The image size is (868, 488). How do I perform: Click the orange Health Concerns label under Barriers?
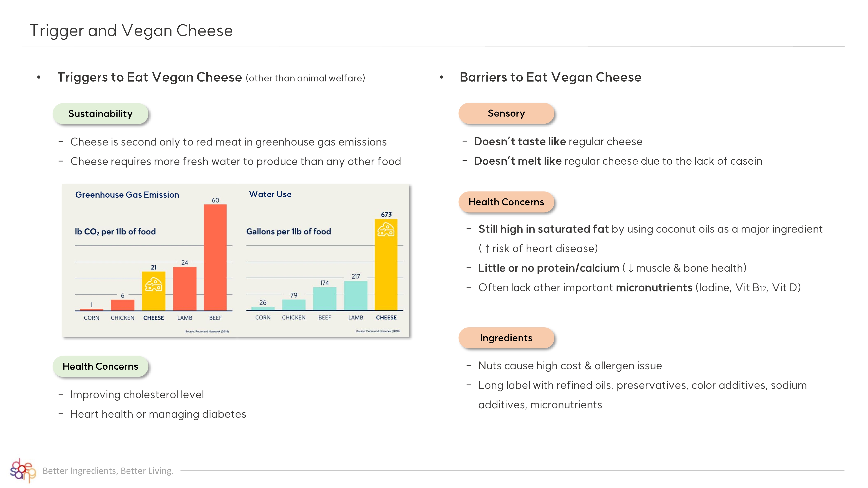point(506,202)
